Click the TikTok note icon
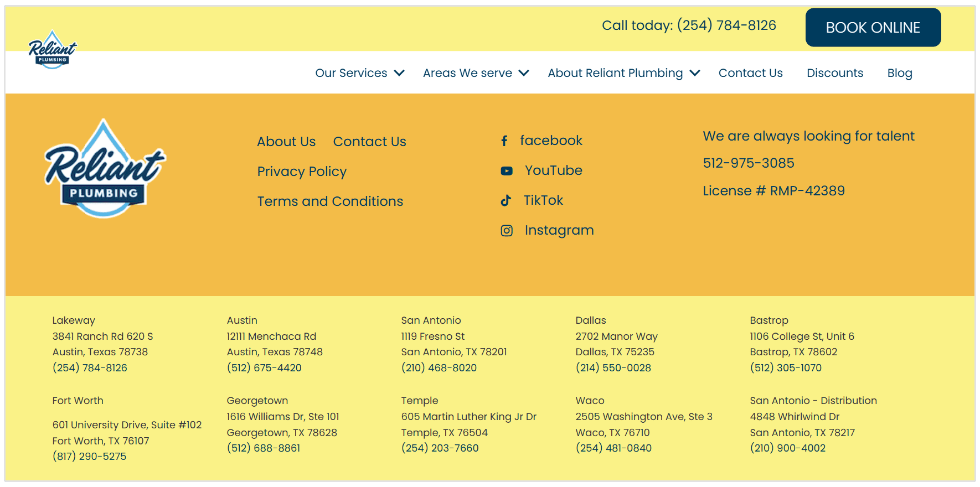Viewport: 980px width, 487px height. pyautogui.click(x=506, y=201)
